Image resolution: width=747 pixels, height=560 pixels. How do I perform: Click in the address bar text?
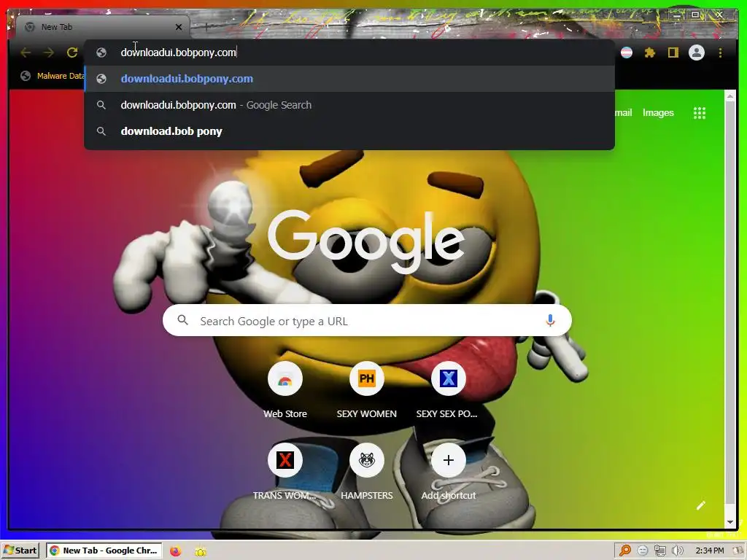click(x=178, y=52)
